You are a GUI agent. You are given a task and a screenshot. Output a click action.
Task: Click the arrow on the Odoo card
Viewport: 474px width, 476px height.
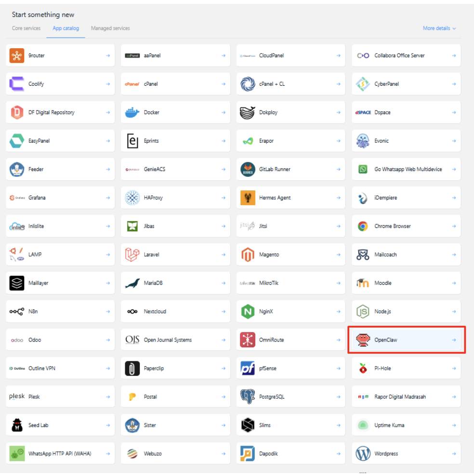click(x=108, y=340)
